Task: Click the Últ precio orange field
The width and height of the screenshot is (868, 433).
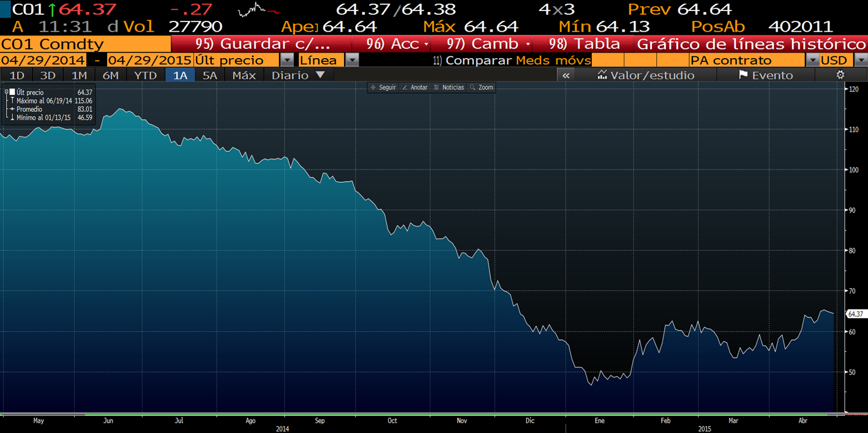Action: tap(237, 60)
